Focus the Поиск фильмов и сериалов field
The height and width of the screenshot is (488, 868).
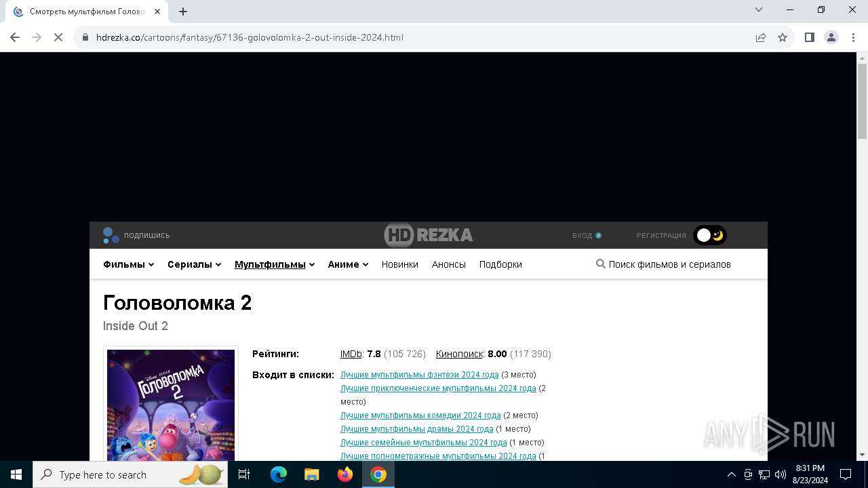pos(669,264)
